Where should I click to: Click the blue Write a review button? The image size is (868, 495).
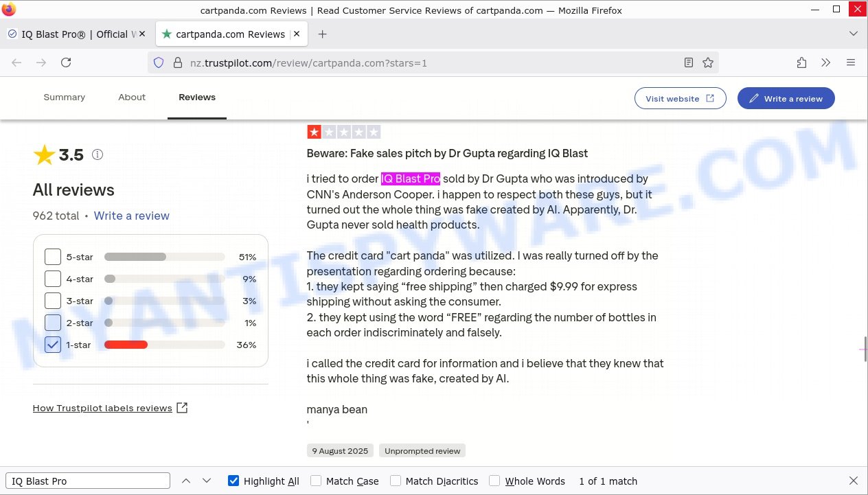point(786,98)
